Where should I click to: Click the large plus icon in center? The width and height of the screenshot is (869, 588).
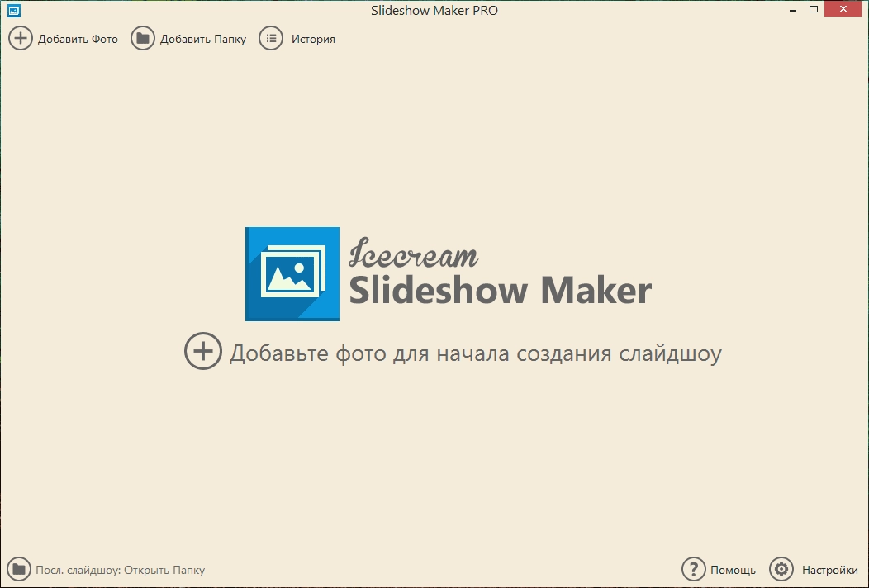[203, 351]
